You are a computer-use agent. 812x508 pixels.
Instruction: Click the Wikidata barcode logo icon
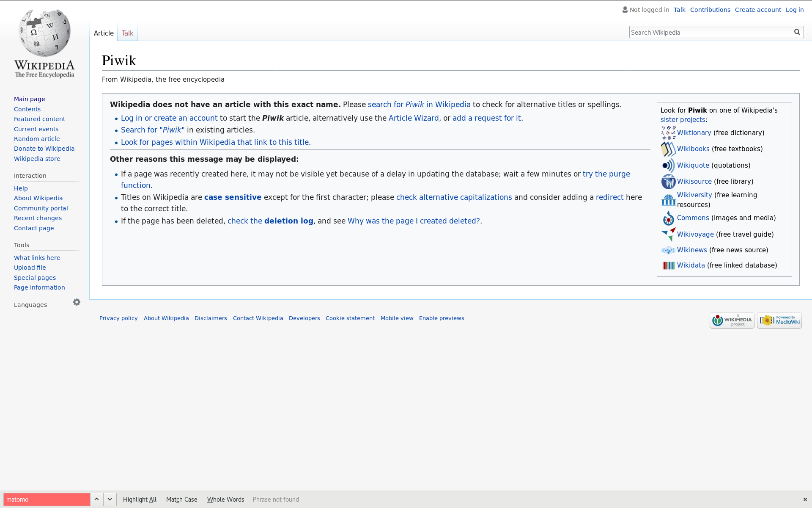(668, 265)
